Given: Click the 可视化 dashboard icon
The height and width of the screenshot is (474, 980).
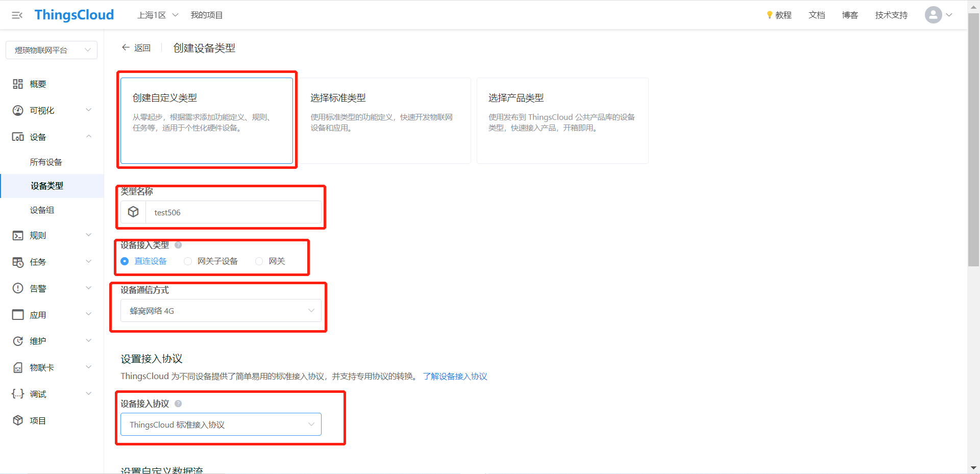Looking at the screenshot, I should click(18, 111).
